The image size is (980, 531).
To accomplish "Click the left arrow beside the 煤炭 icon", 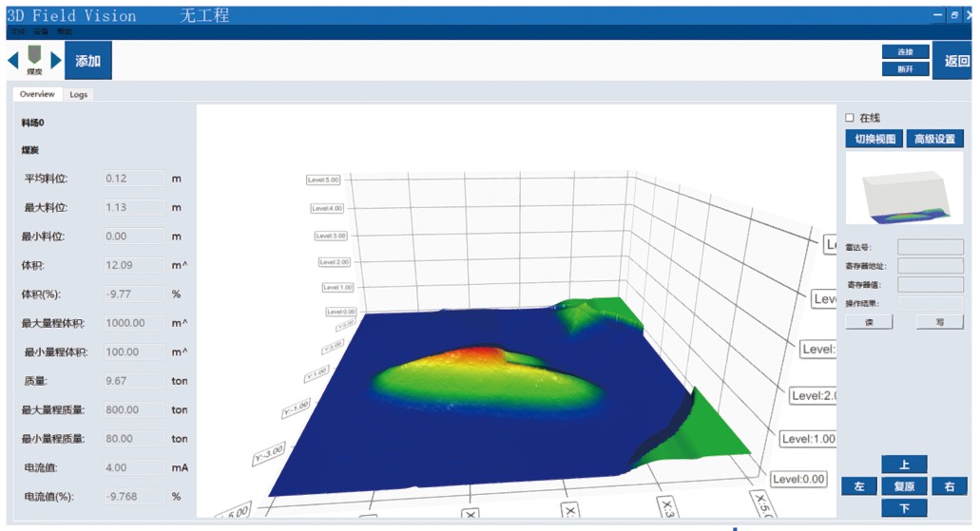I will (x=12, y=61).
